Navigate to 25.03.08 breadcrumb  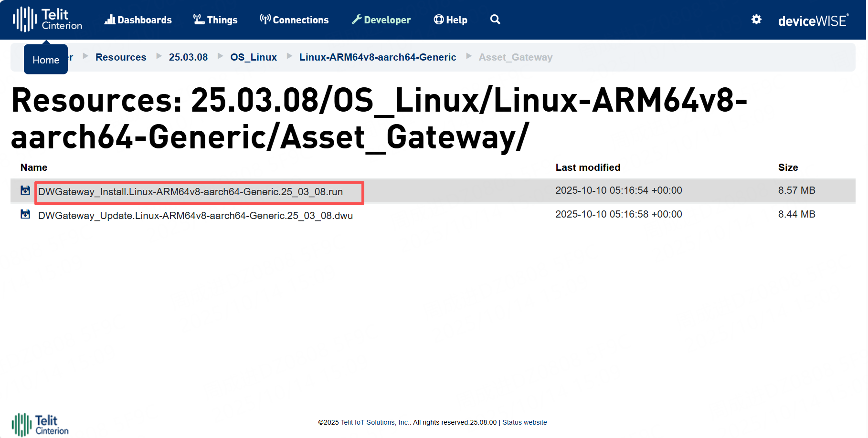[188, 57]
